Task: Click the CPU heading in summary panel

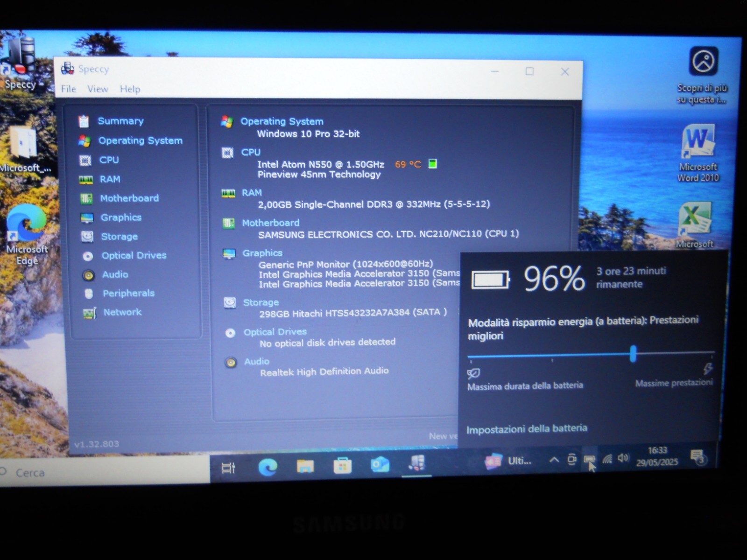Action: 251,152
